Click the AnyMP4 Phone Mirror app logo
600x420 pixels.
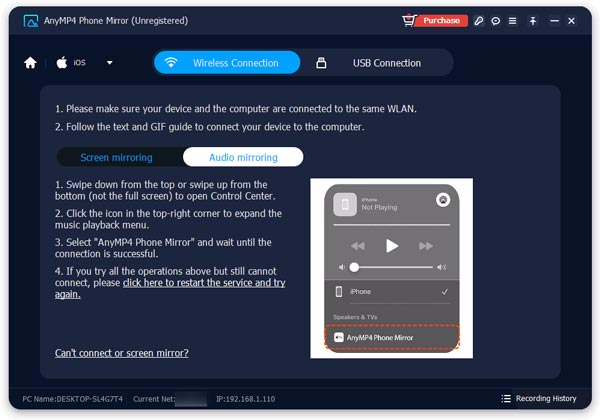31,21
